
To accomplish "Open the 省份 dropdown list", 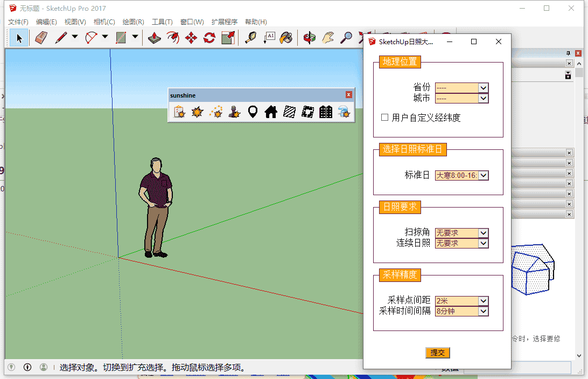I will click(483, 88).
